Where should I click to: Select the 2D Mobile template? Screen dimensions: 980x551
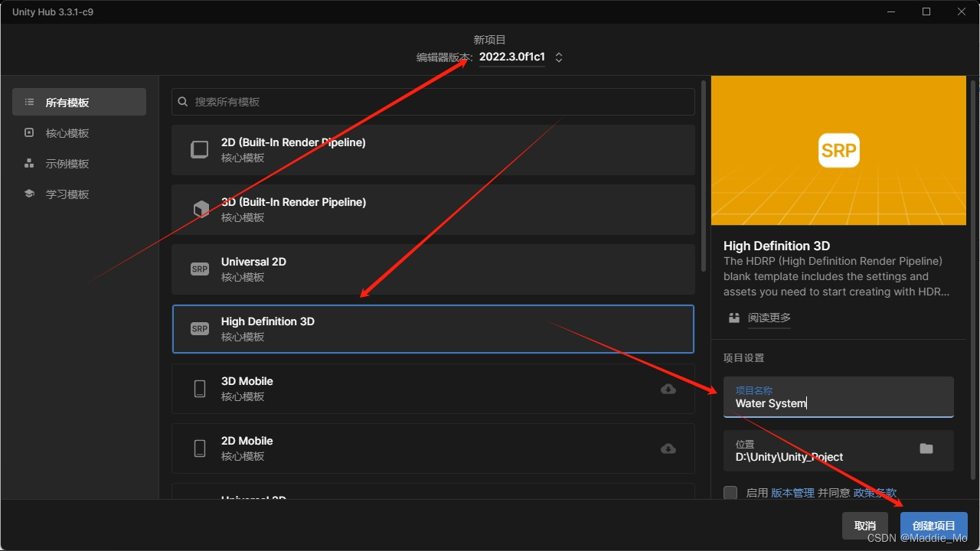point(433,448)
